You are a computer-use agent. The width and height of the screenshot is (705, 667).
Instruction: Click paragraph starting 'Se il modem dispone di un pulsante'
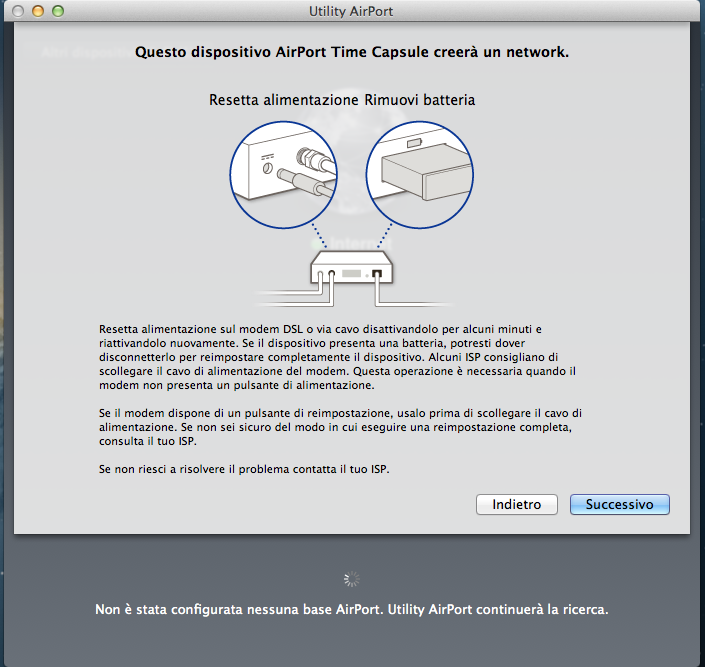[x=340, y=427]
